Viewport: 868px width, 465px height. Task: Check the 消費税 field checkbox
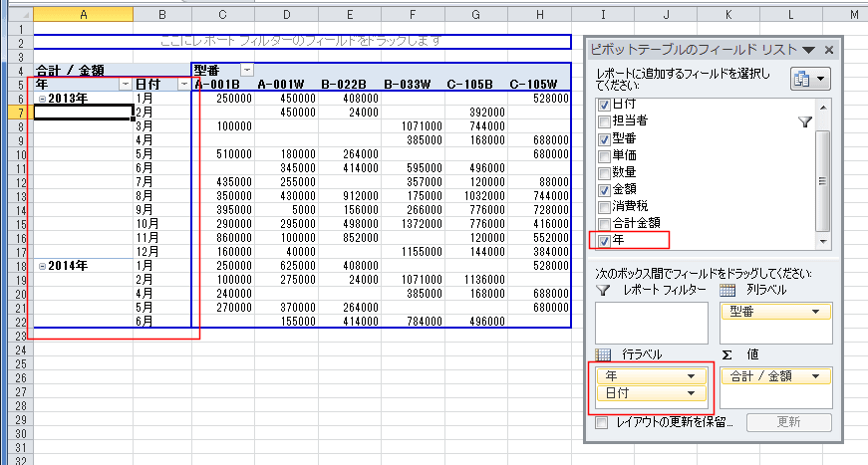(x=604, y=207)
